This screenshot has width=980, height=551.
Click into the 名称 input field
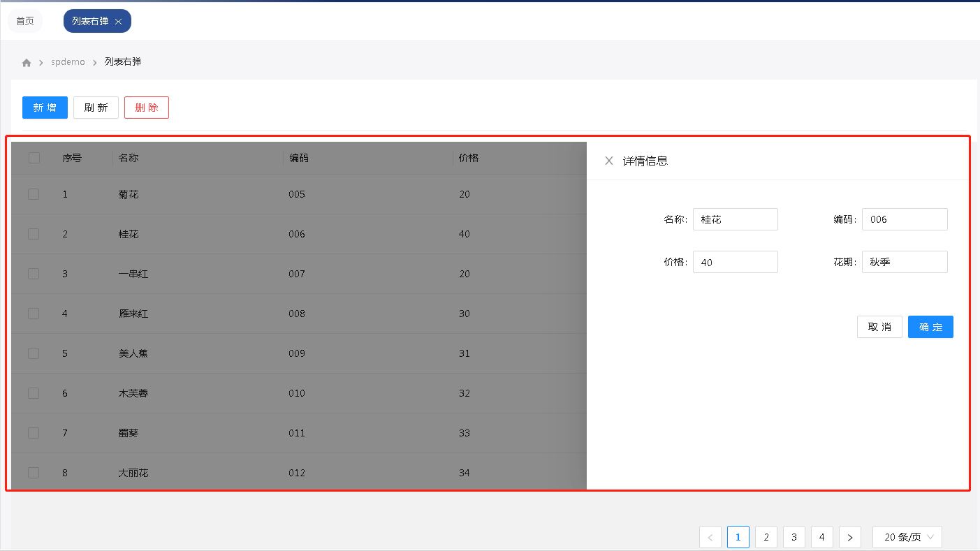pyautogui.click(x=735, y=219)
